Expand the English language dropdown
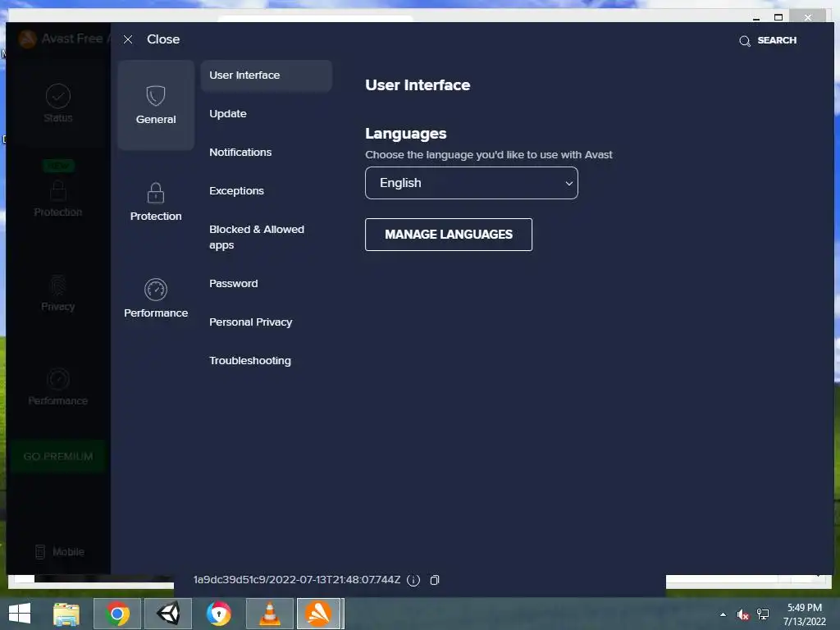The width and height of the screenshot is (840, 630). (472, 183)
